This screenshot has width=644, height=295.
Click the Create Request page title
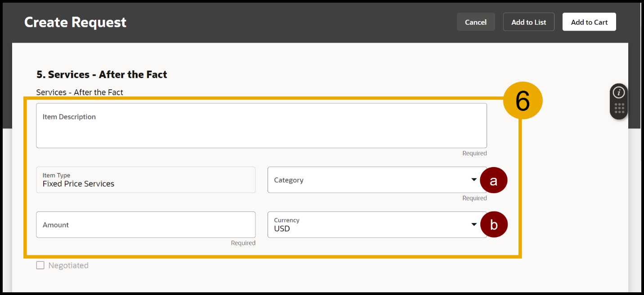click(75, 22)
